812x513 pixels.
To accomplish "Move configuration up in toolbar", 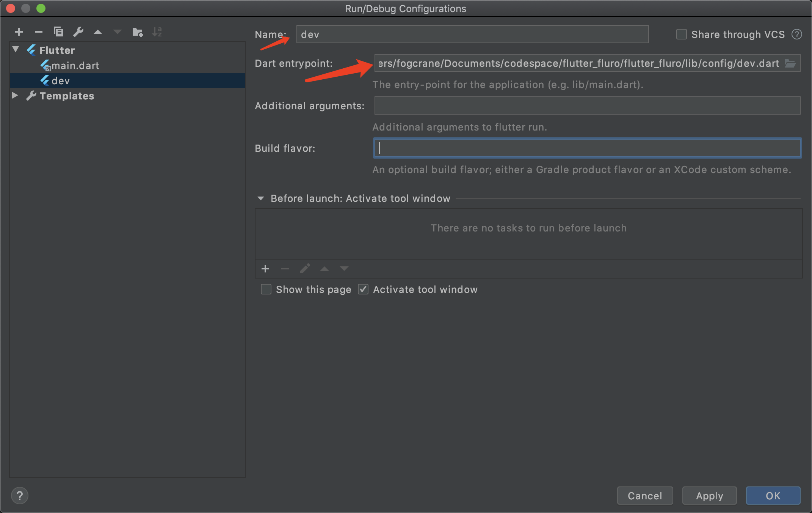I will coord(98,32).
